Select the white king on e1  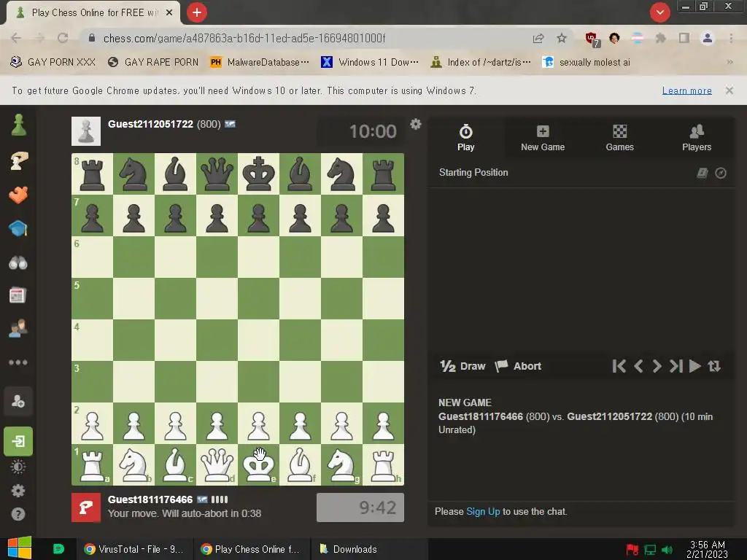tap(259, 464)
